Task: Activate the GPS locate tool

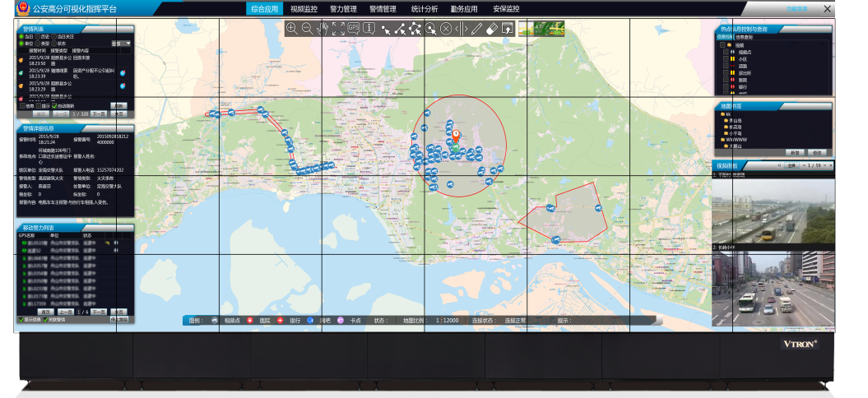Action: click(354, 29)
